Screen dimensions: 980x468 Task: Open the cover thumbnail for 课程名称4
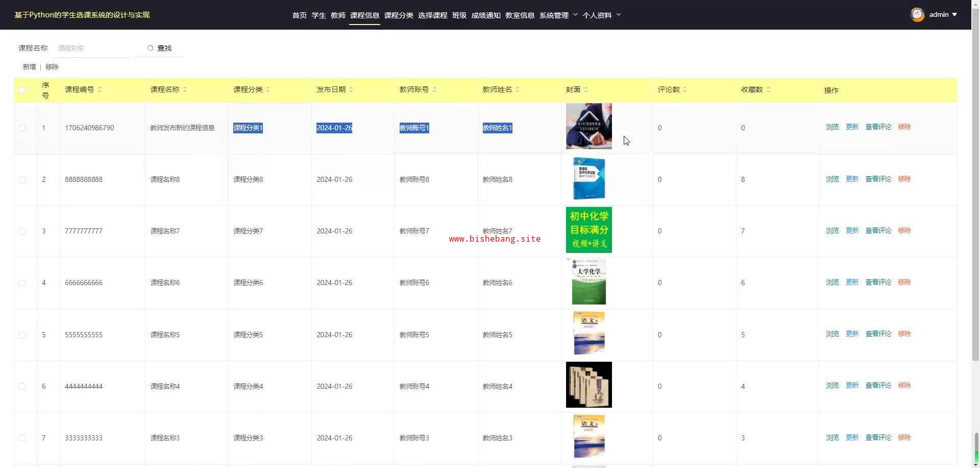point(589,385)
